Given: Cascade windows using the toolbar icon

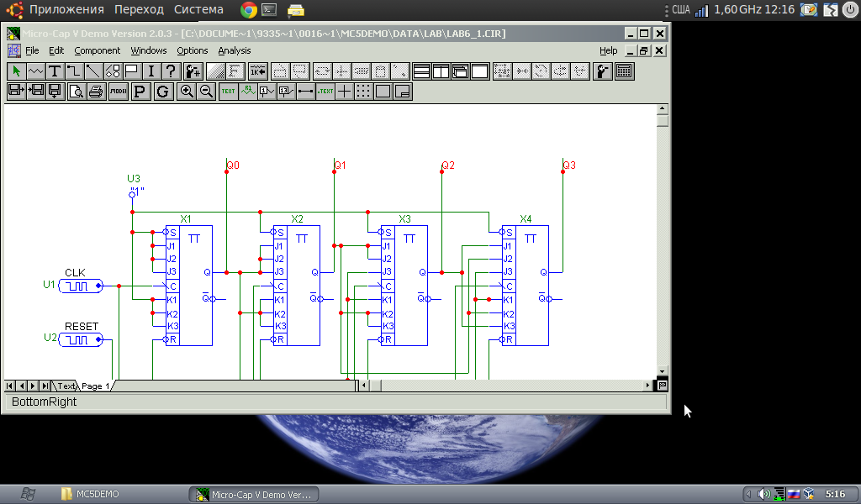Looking at the screenshot, I should [x=460, y=71].
